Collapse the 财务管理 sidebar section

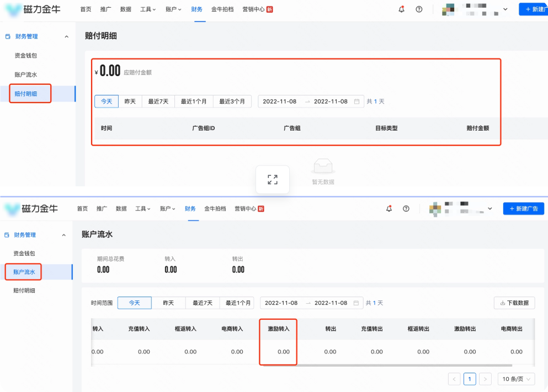pyautogui.click(x=66, y=36)
